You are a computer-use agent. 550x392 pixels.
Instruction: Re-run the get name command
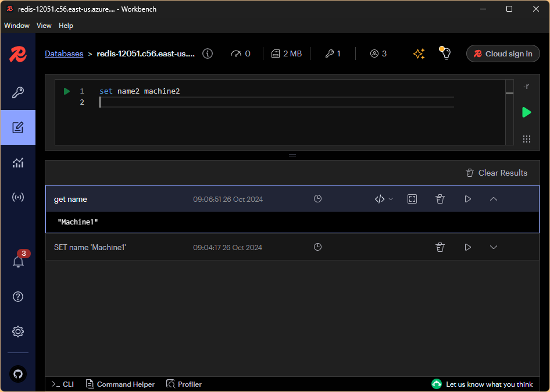pos(467,199)
